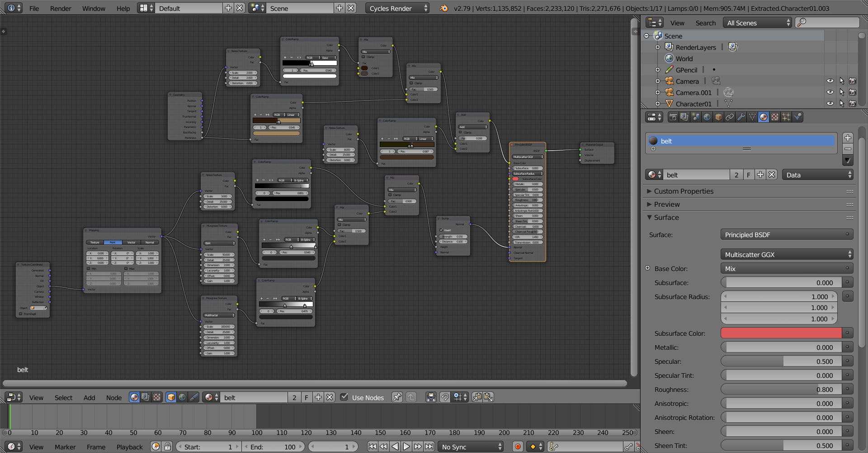Viewport: 868px width, 453px height.
Task: Open the Constraints properties tab
Action: 730,117
